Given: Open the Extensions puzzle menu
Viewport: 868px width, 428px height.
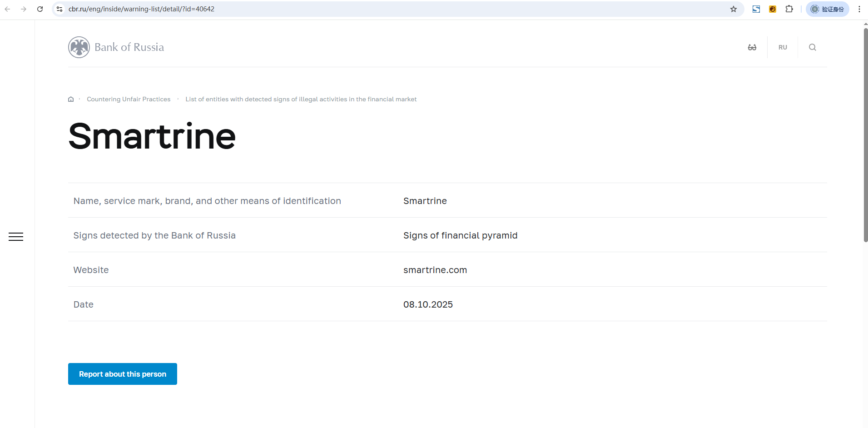Looking at the screenshot, I should point(789,9).
